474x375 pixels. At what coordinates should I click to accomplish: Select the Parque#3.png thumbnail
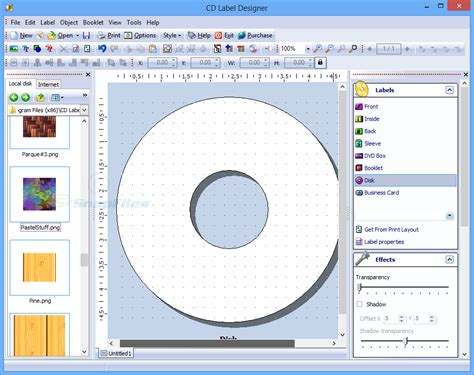pos(40,132)
